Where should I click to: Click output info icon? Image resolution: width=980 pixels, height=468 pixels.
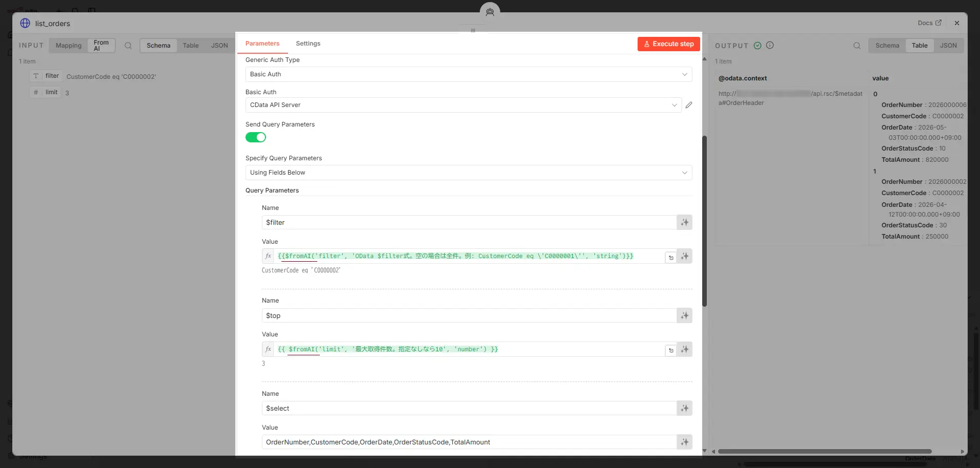point(770,46)
